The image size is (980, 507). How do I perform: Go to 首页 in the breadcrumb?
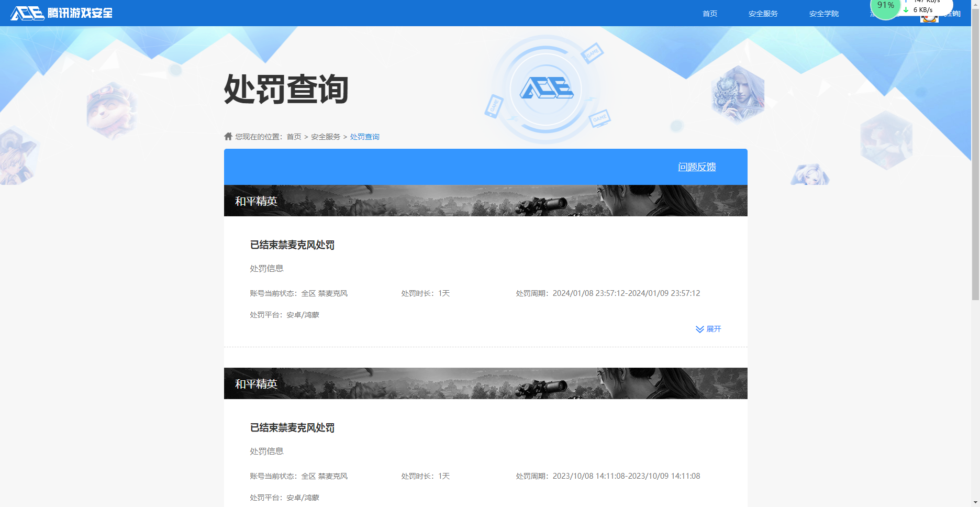pyautogui.click(x=294, y=137)
